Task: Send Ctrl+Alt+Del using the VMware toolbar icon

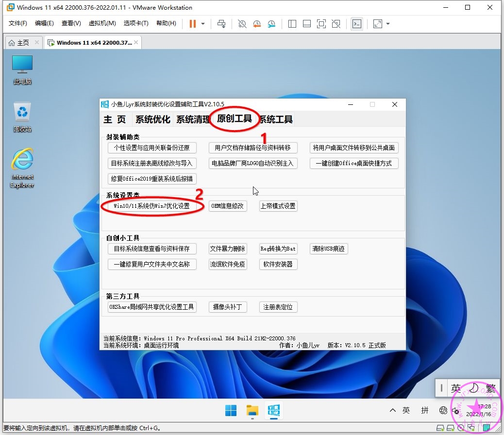Action: click(x=221, y=24)
